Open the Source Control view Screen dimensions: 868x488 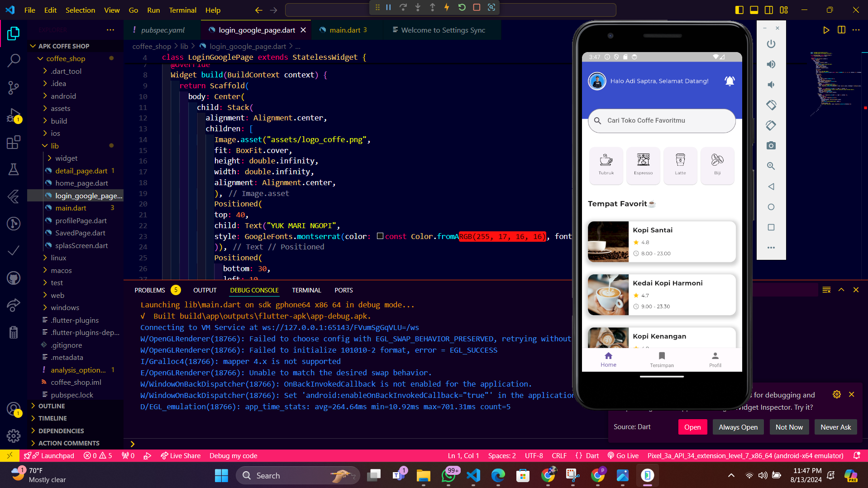[x=14, y=87]
